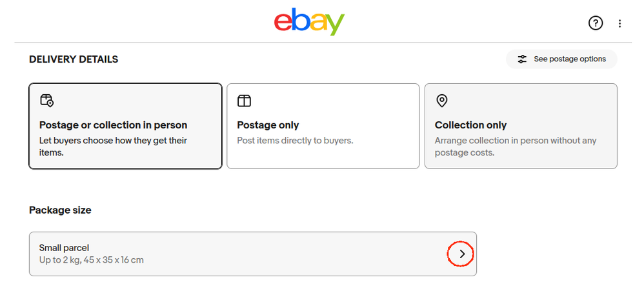
Task: Choose the Postage only title
Action: pyautogui.click(x=268, y=125)
